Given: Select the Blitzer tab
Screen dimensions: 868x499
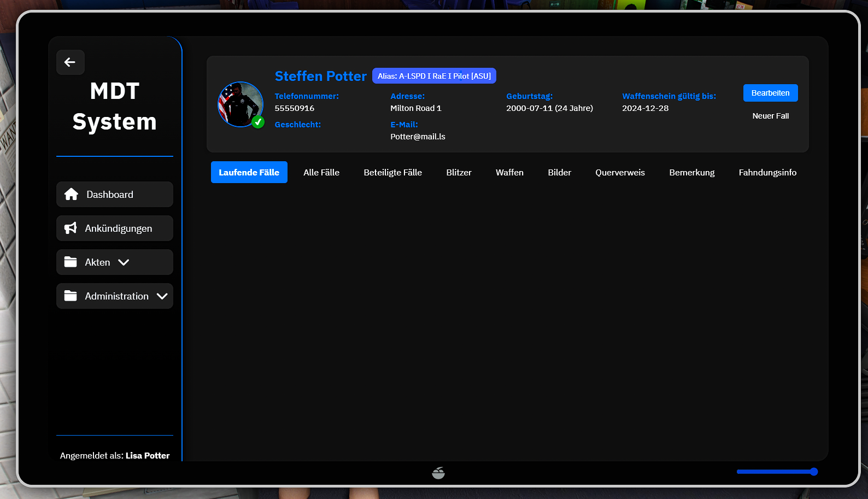Looking at the screenshot, I should click(x=459, y=172).
